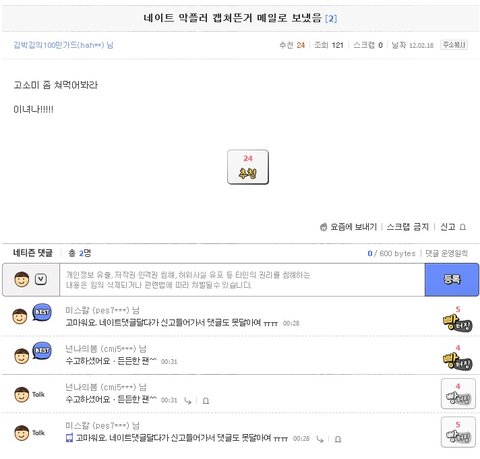Click 댓글 운영원칙 policy link
480x459 pixels.
click(447, 253)
